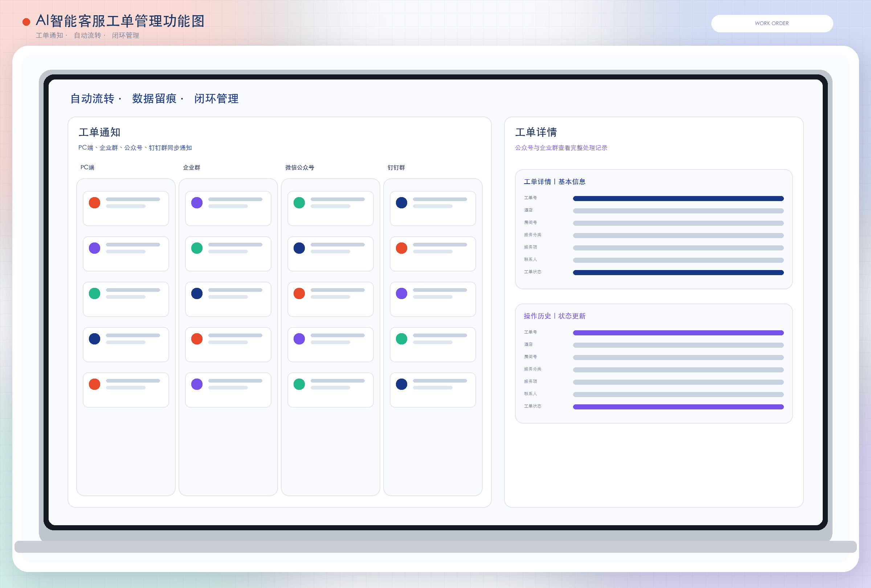Select the red dot card in 企业群 column
The height and width of the screenshot is (588, 871).
point(228,344)
